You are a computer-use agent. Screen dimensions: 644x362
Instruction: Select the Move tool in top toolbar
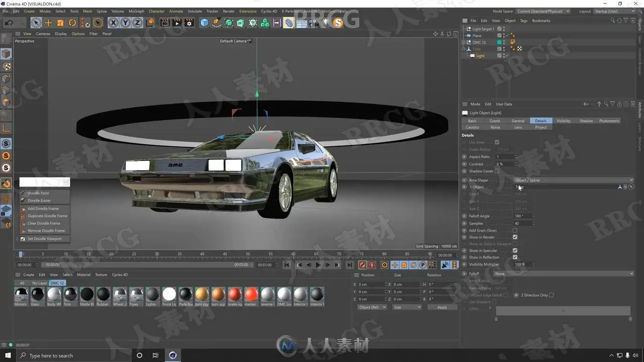[x=48, y=23]
